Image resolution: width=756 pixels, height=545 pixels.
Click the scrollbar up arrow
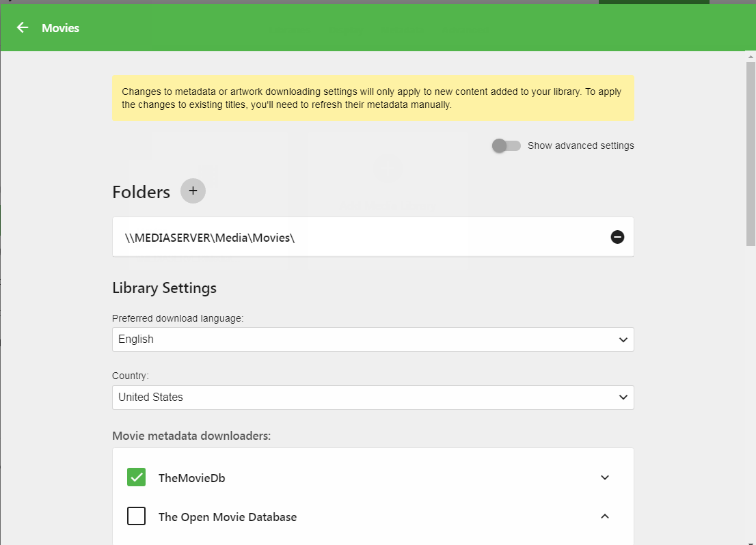click(x=751, y=57)
